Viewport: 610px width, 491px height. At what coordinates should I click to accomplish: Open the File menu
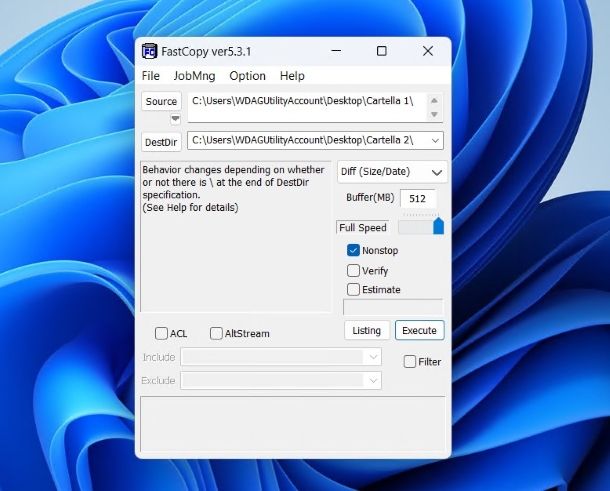[x=151, y=75]
